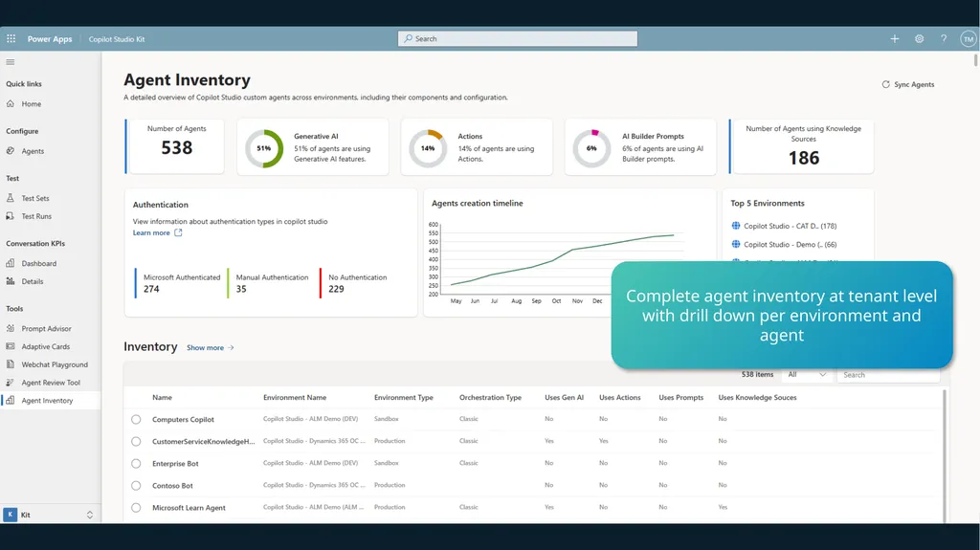Click the Webchat Playground icon

tap(10, 364)
